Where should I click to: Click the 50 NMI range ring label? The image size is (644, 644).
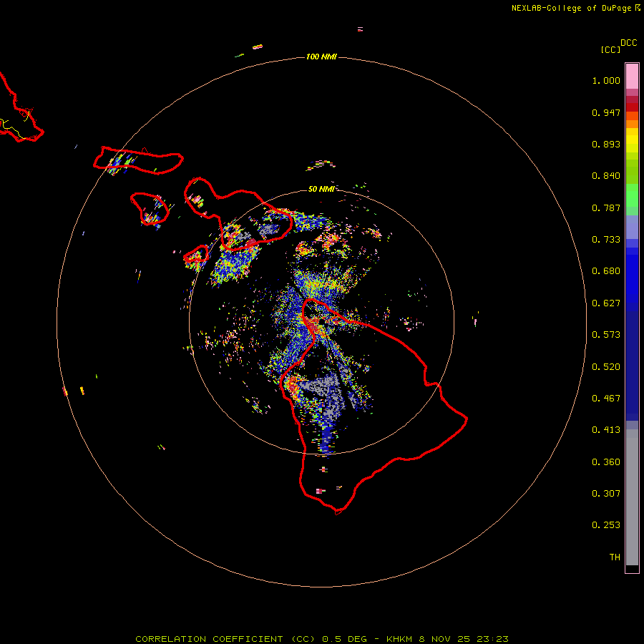point(321,189)
